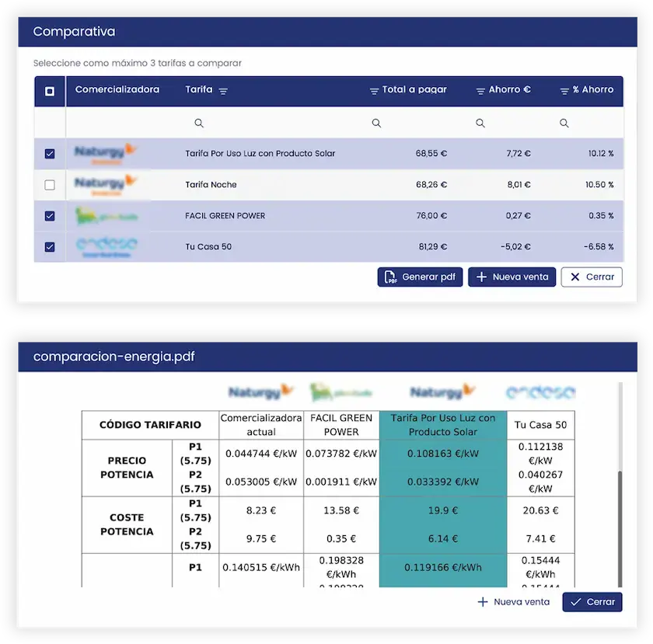
Task: Check the Tarifa Noche row checkbox
Action: click(x=50, y=185)
